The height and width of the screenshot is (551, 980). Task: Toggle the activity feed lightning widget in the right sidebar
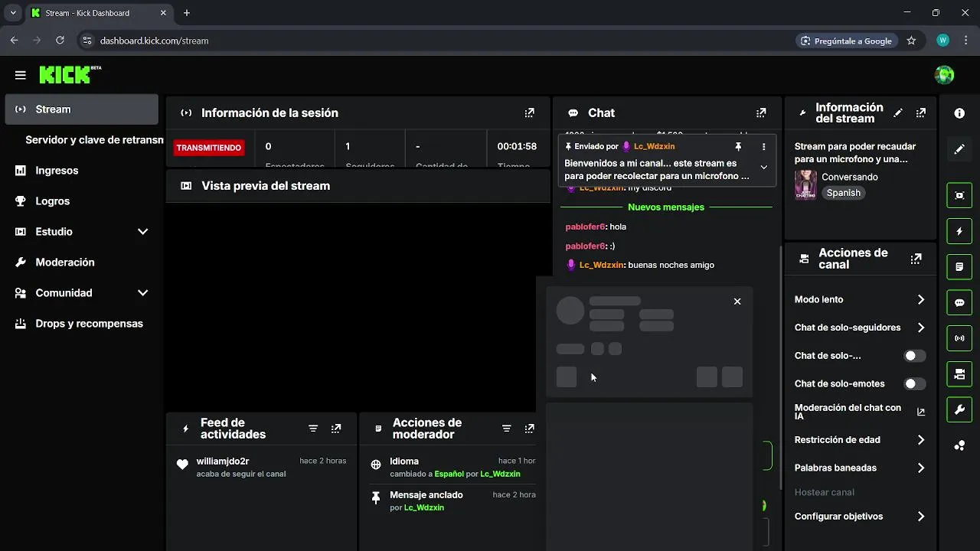point(959,231)
